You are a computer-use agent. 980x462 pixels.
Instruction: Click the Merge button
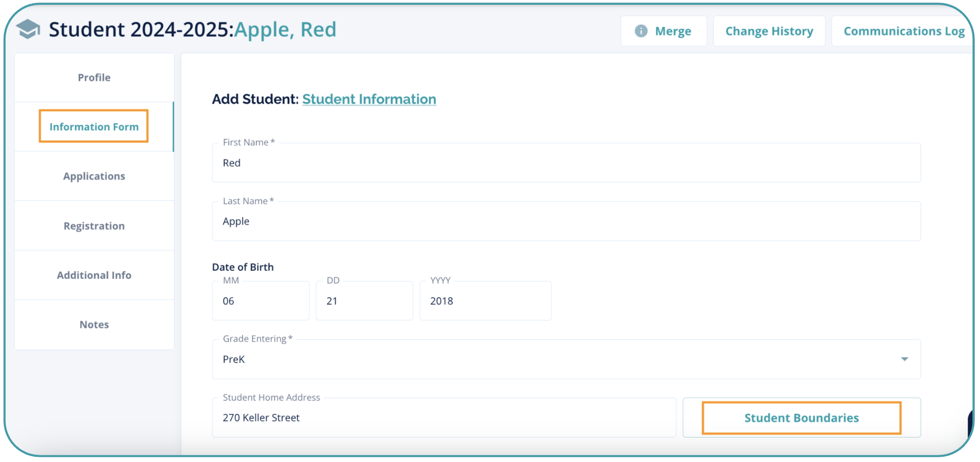coord(664,31)
